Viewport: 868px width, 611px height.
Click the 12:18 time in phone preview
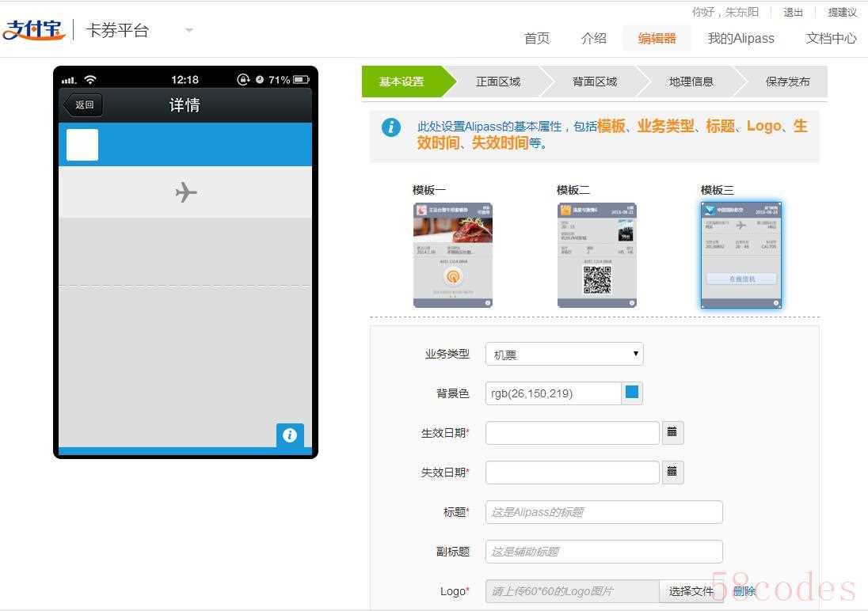[x=185, y=80]
